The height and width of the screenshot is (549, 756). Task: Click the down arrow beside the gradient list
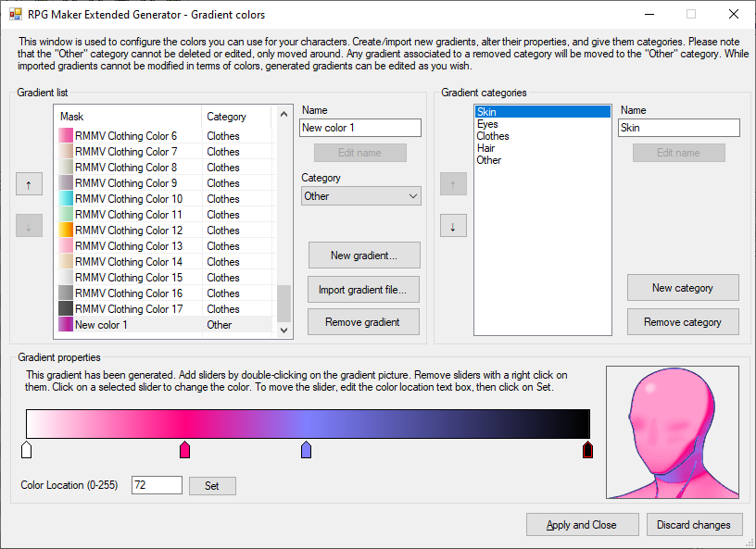(x=29, y=225)
